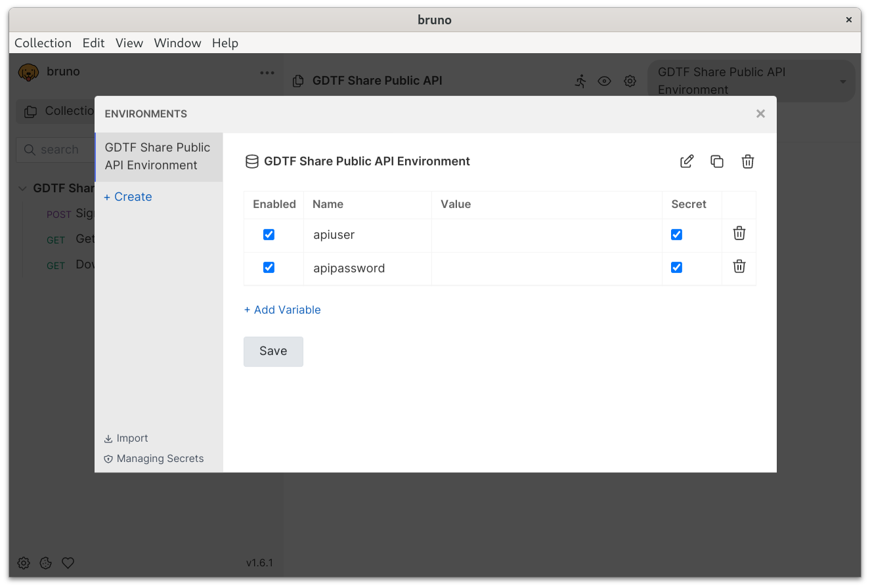Click the bruno dog logo
870x588 pixels.
(28, 72)
